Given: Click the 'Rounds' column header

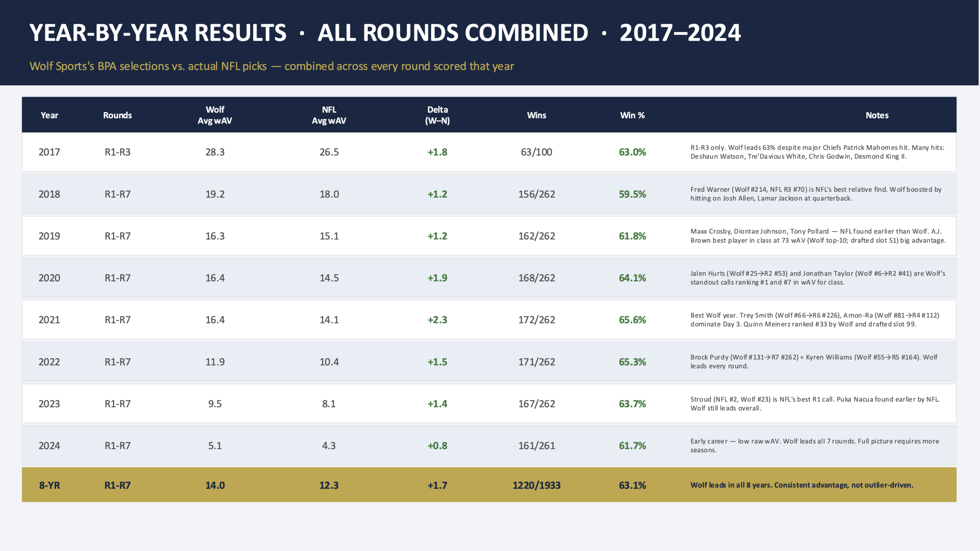Looking at the screenshot, I should click(x=118, y=115).
